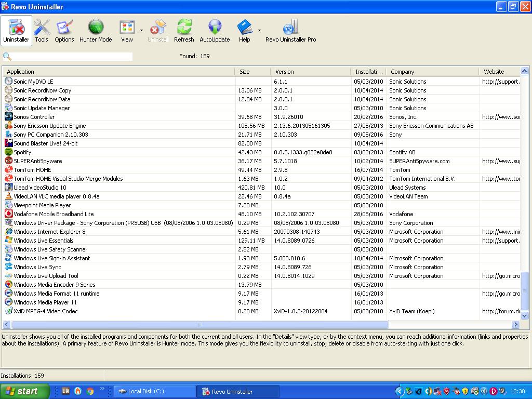Select the TomTom HOME icon
532x399 pixels.
coord(8,169)
